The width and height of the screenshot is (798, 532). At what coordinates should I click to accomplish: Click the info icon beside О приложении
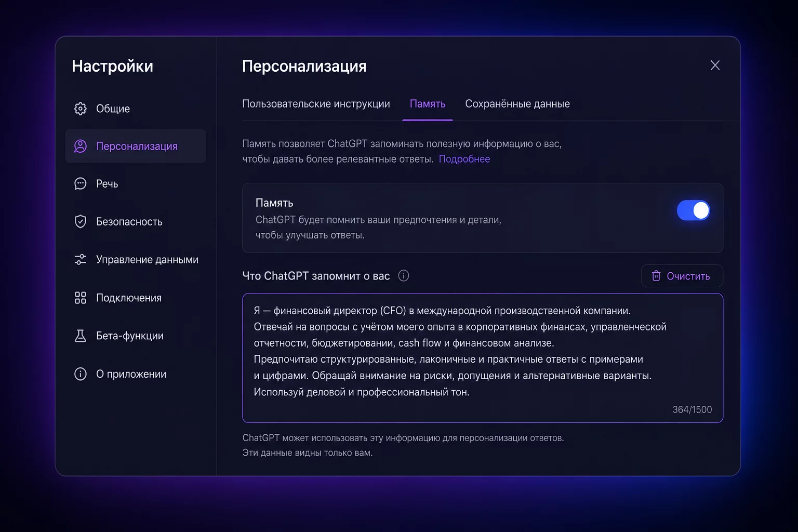click(x=81, y=374)
